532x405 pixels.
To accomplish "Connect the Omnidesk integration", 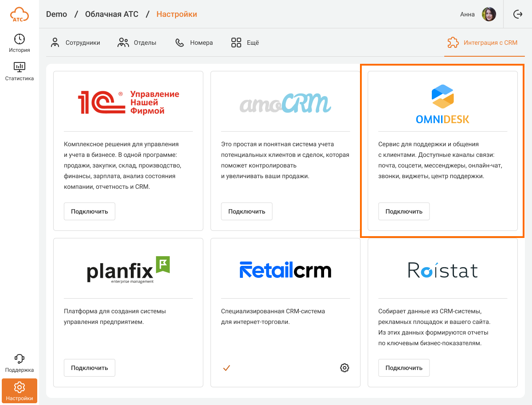I will [x=404, y=211].
